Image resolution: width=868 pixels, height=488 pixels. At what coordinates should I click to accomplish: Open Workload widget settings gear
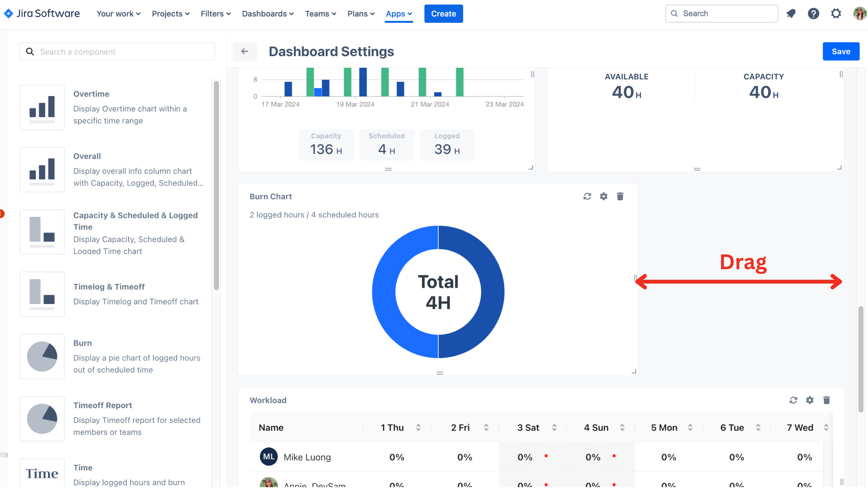[809, 400]
